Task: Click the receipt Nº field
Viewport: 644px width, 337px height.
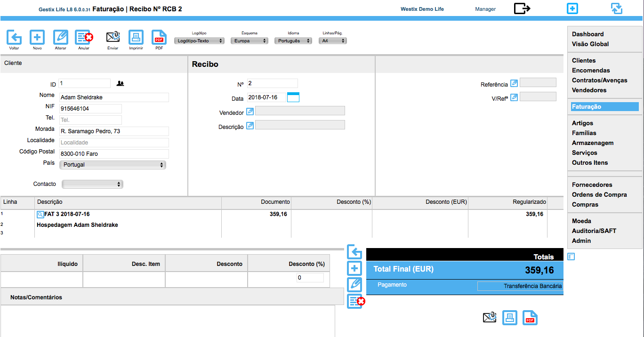Action: click(x=273, y=83)
